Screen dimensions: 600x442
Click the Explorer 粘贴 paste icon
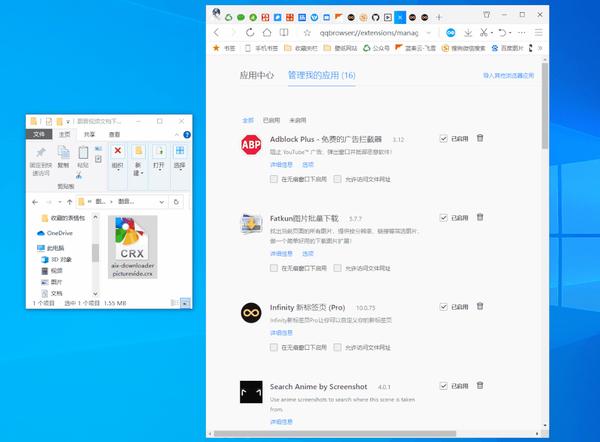pos(83,152)
